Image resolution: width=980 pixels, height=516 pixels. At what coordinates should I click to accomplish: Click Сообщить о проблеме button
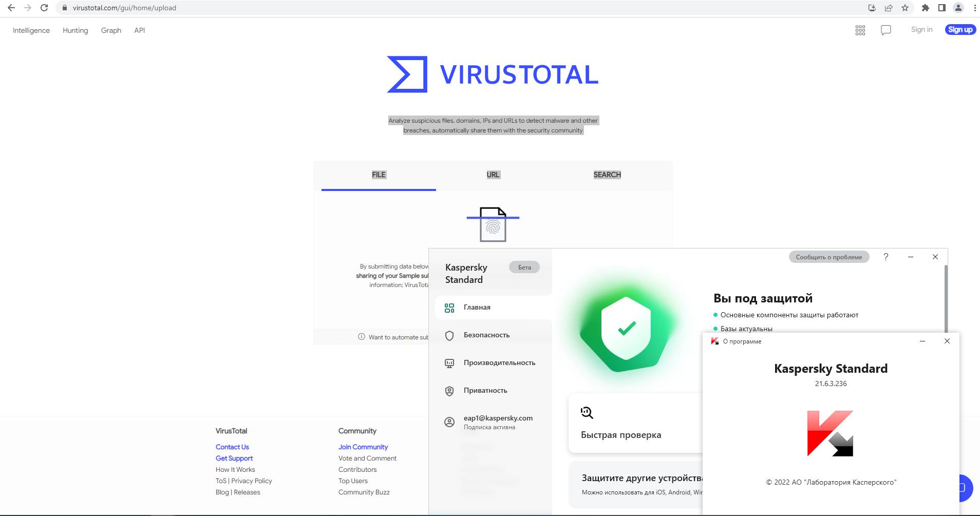coord(829,257)
